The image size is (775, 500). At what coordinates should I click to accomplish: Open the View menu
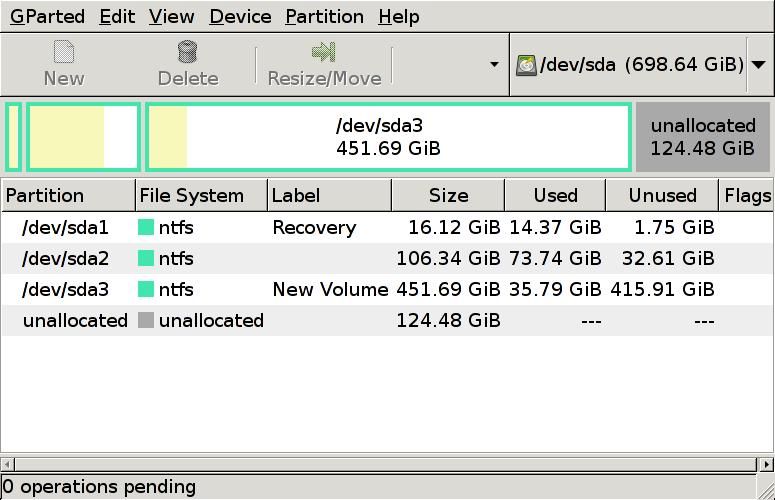pos(171,17)
